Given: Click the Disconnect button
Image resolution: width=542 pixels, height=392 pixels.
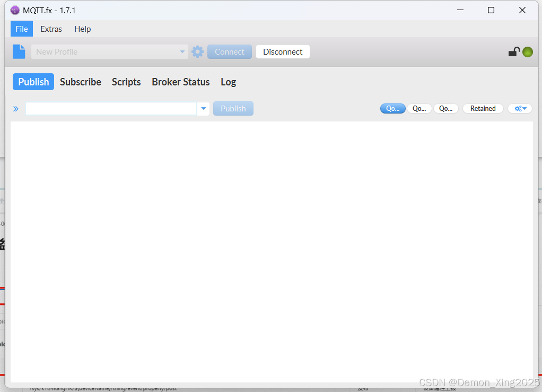Looking at the screenshot, I should pos(283,52).
